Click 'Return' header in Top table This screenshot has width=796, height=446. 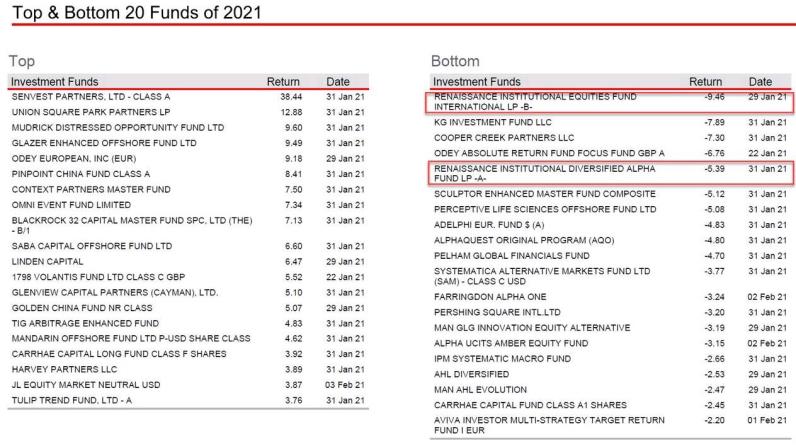[283, 82]
